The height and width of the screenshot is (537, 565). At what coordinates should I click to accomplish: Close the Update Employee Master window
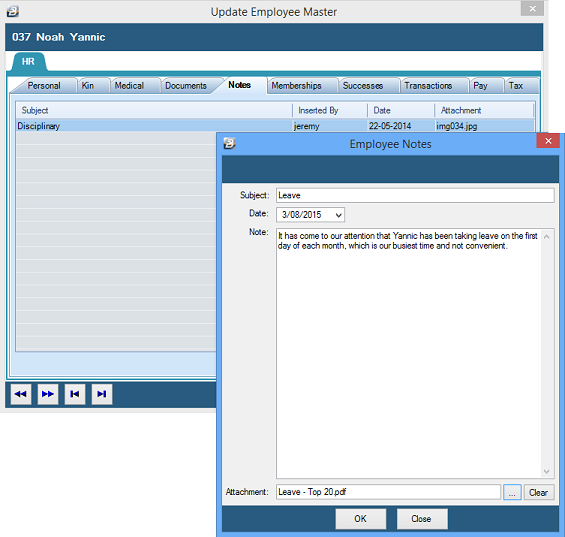[532, 9]
